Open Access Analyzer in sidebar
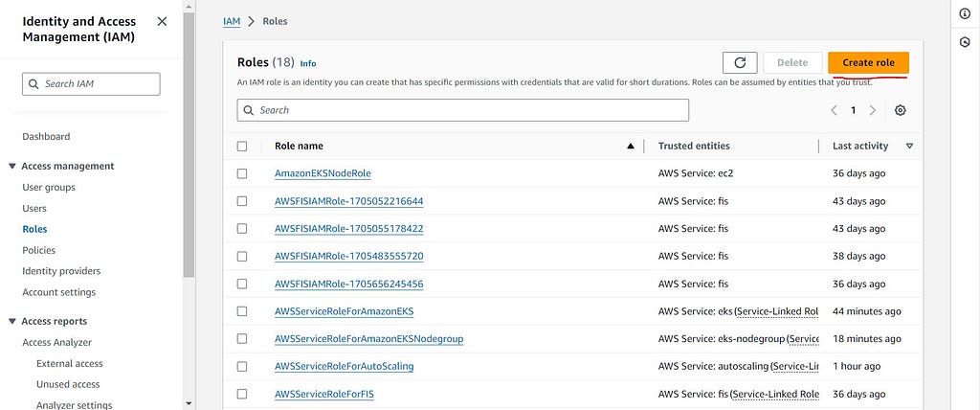 56,342
